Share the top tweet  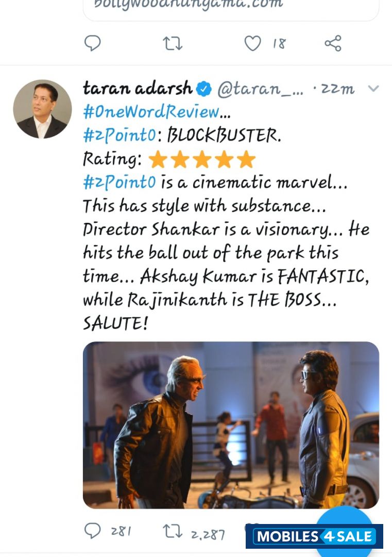333,43
